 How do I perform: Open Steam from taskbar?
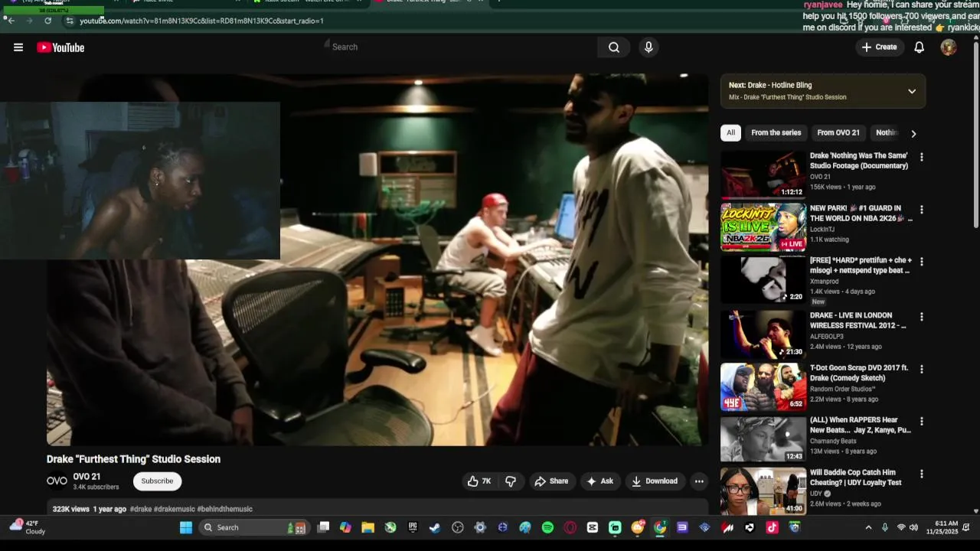click(435, 527)
